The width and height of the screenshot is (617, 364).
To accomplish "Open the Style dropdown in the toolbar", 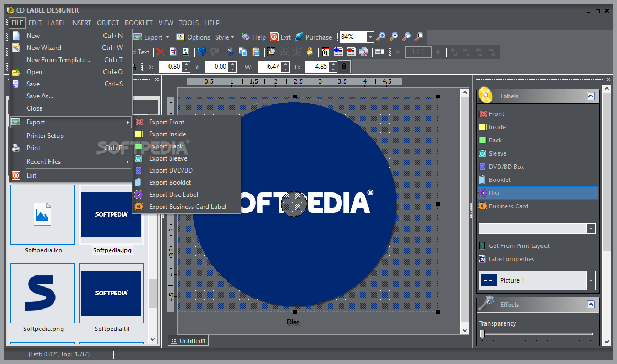I will (225, 37).
